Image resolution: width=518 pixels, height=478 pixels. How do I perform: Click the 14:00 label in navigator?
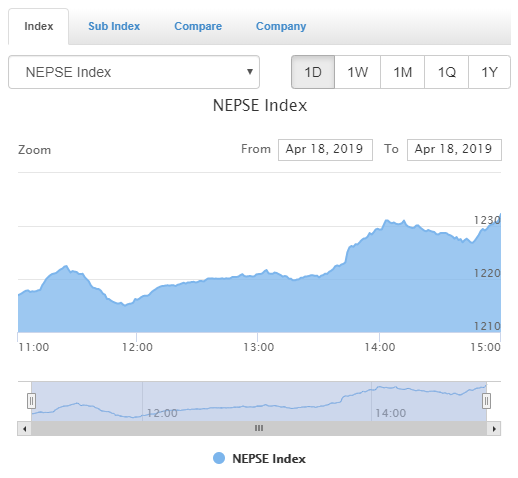click(x=391, y=413)
